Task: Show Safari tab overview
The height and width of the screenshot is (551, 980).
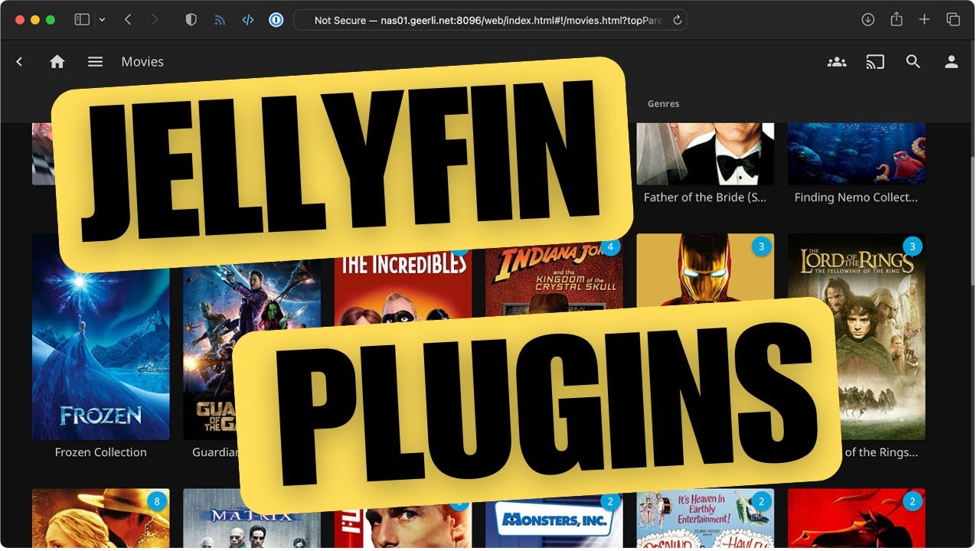Action: [953, 20]
